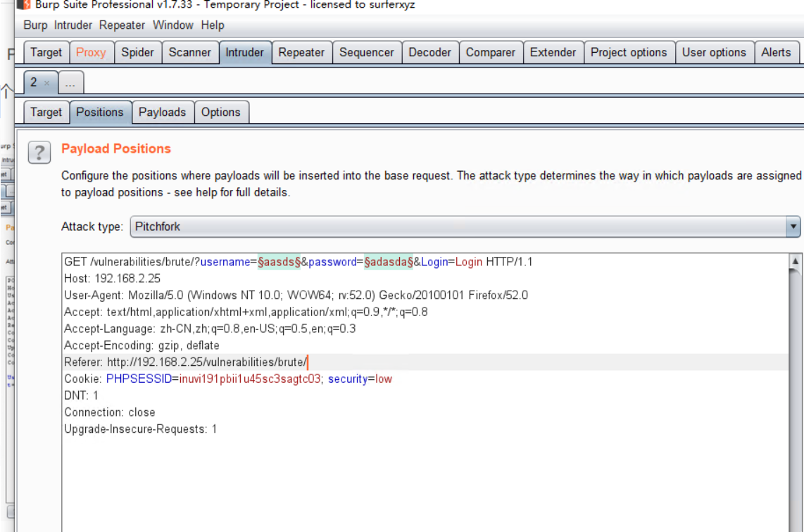Open the Window menu
This screenshot has height=532, width=804.
click(172, 25)
